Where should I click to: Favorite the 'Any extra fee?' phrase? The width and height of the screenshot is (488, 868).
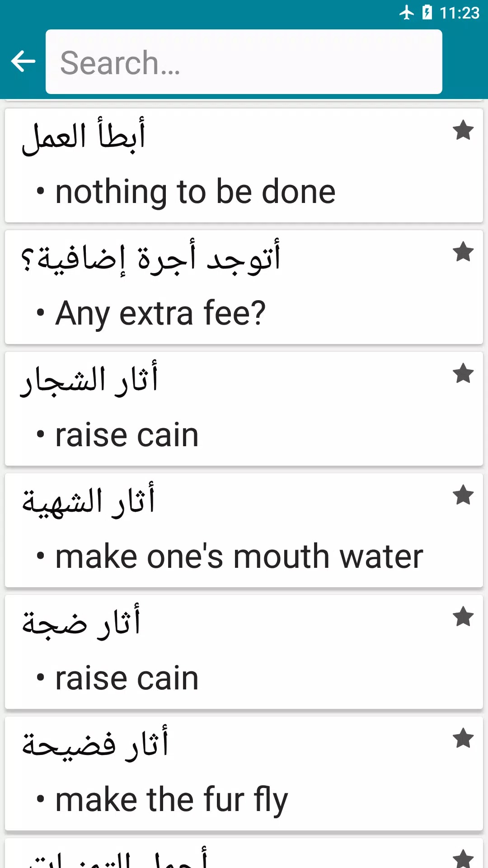(463, 252)
